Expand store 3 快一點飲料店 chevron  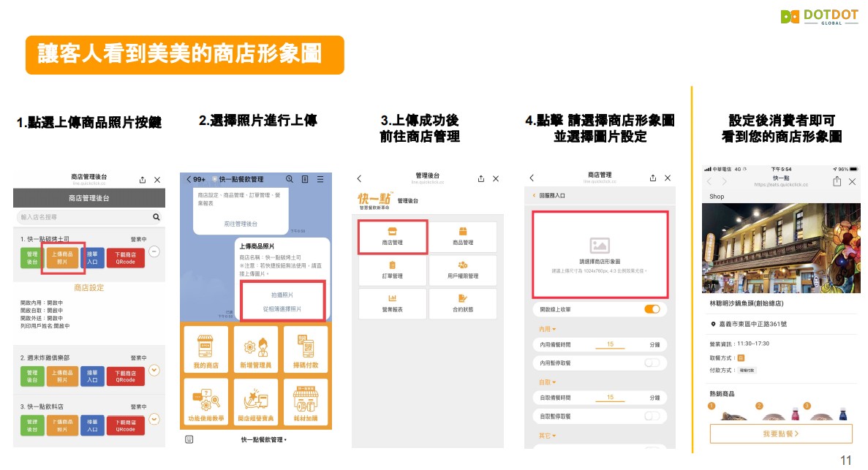tap(154, 420)
